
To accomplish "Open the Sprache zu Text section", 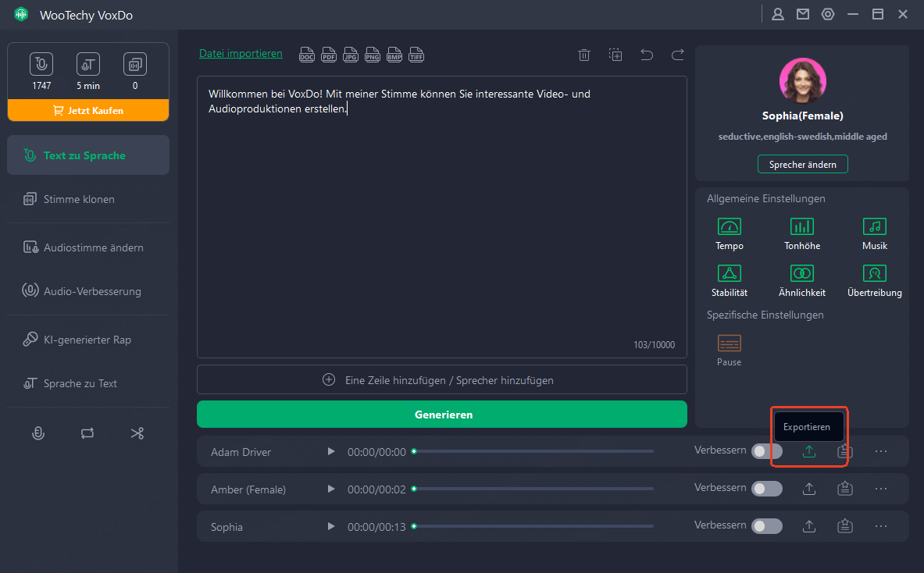I will coord(80,383).
